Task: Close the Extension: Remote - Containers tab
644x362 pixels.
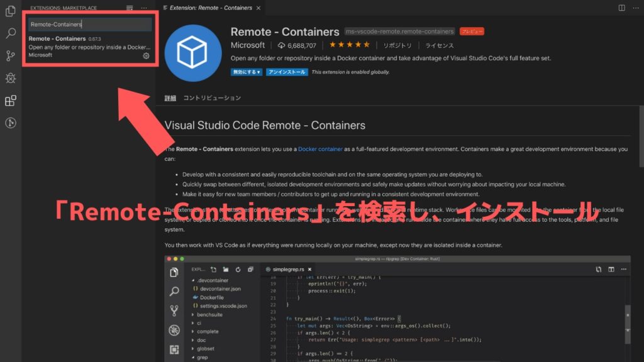Action: (258, 8)
